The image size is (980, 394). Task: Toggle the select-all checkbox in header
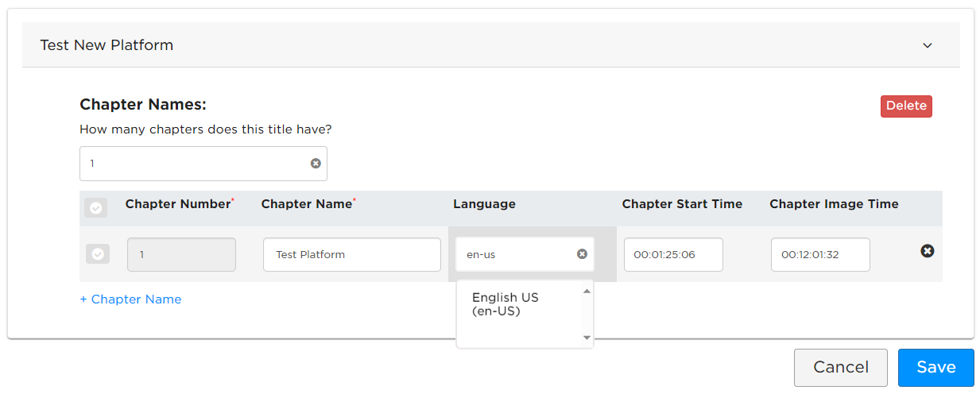click(x=96, y=208)
